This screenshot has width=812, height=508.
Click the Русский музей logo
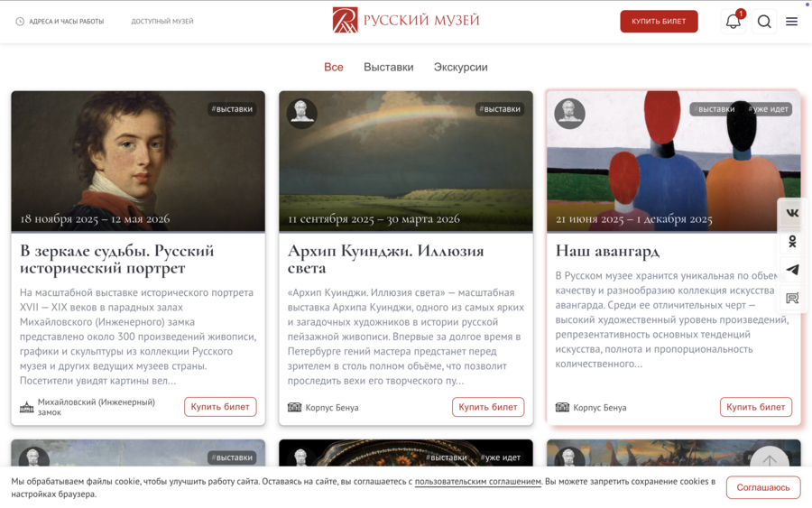[406, 20]
